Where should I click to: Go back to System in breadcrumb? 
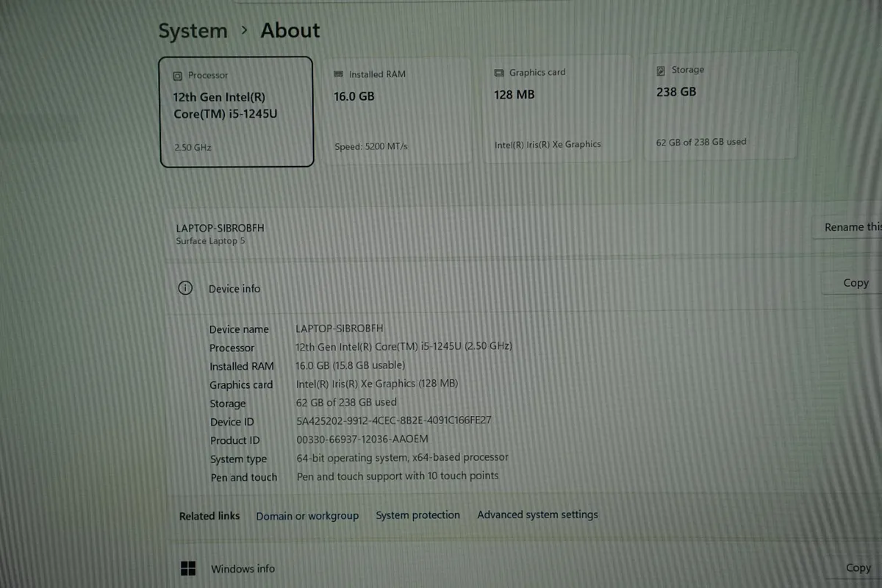tap(193, 32)
